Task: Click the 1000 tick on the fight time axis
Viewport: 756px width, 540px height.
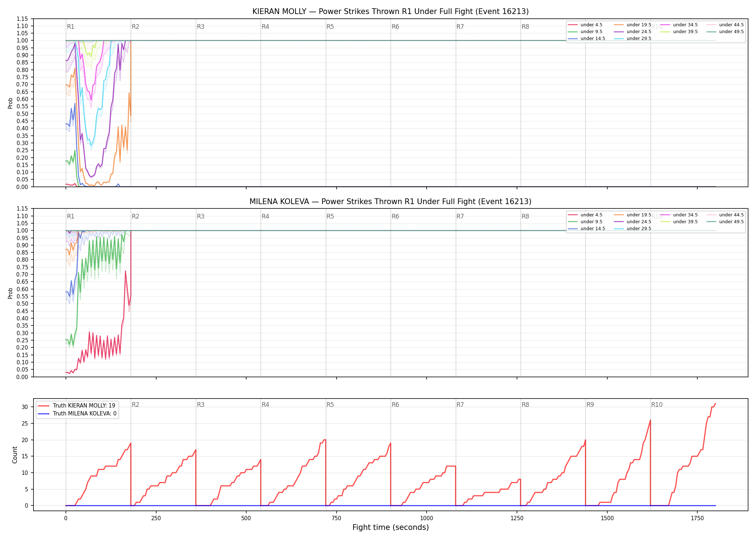Action: click(x=427, y=518)
